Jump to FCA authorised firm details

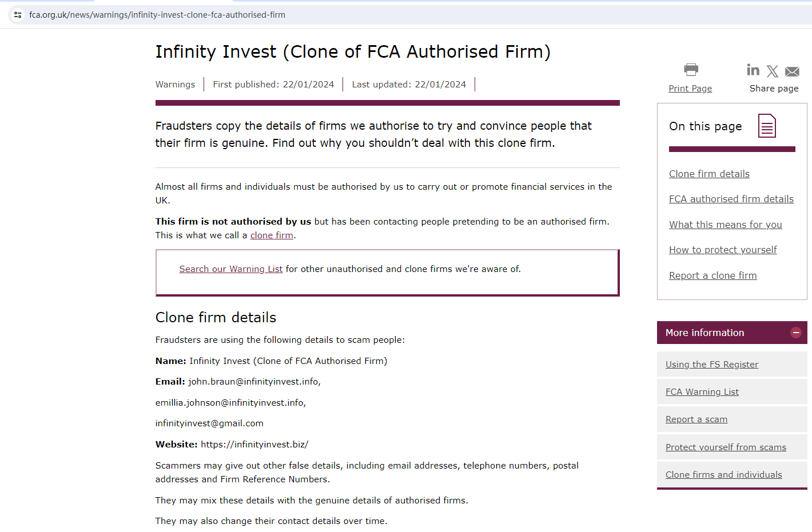point(731,199)
